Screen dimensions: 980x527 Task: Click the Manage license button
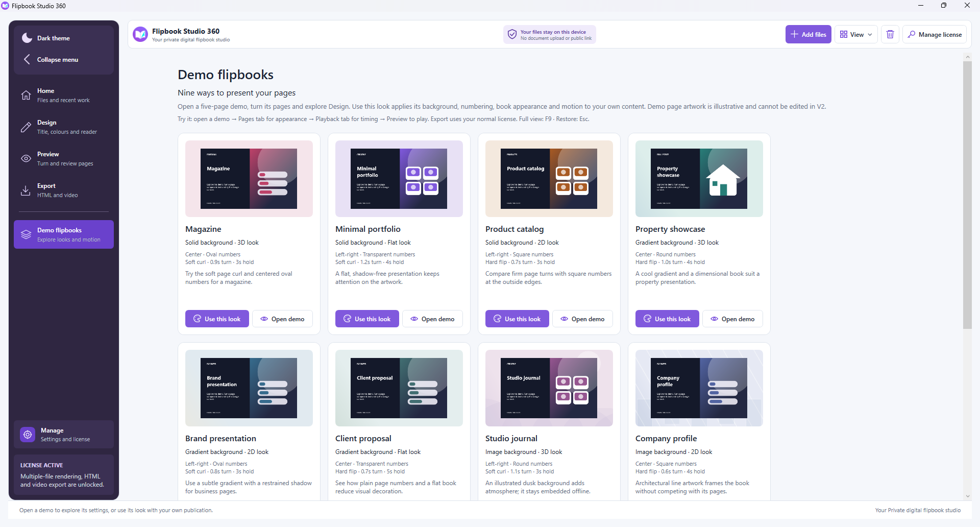tap(935, 34)
